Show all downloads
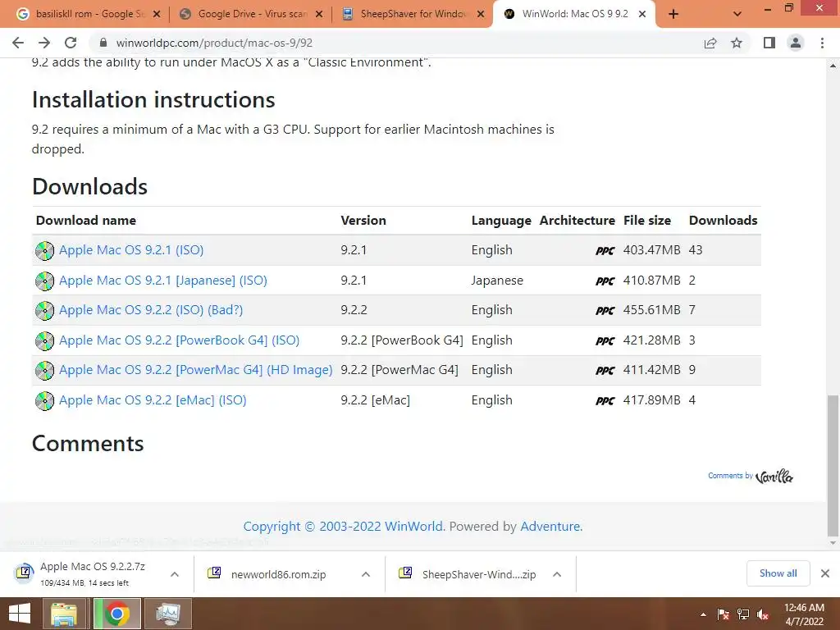Image resolution: width=840 pixels, height=630 pixels. [778, 573]
